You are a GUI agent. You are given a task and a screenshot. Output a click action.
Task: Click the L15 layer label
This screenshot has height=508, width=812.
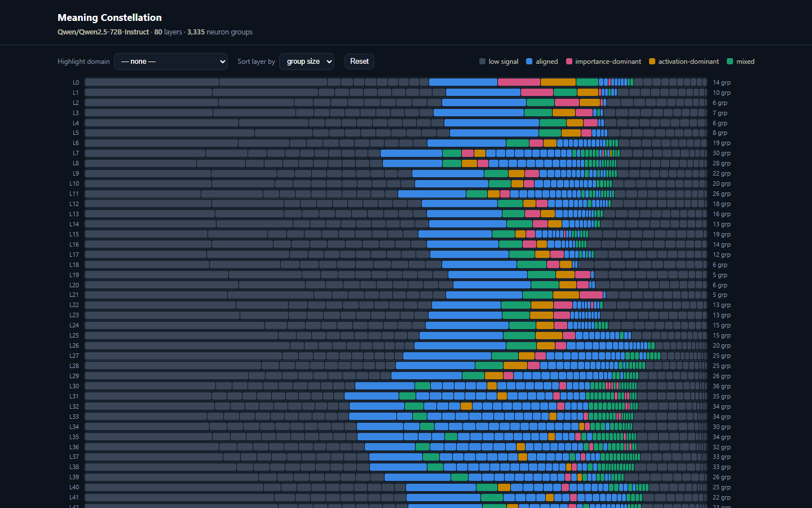(74, 234)
